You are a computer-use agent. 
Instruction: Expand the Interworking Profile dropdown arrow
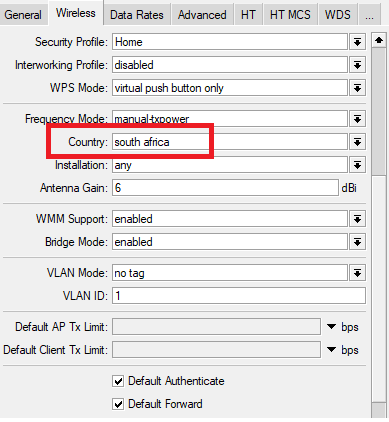click(x=357, y=65)
